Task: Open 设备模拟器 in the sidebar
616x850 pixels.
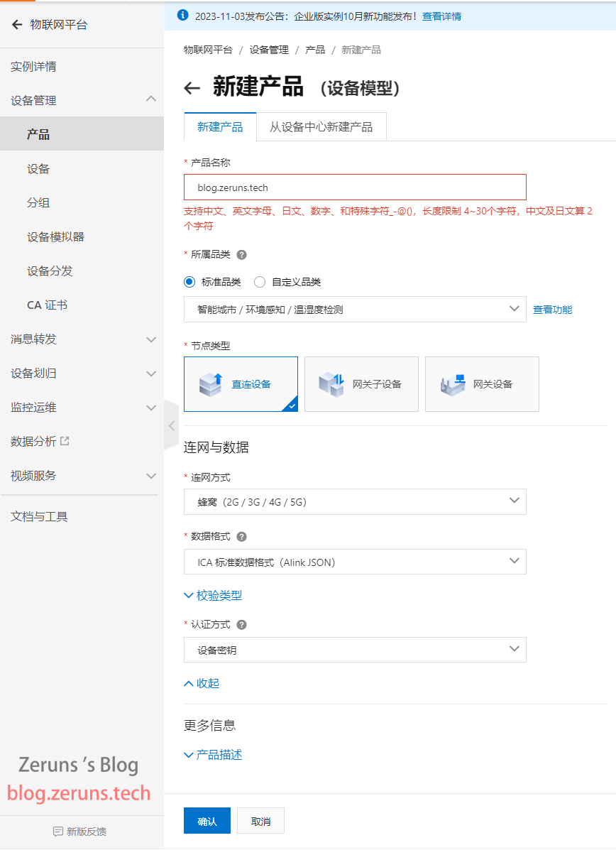Action: point(55,237)
